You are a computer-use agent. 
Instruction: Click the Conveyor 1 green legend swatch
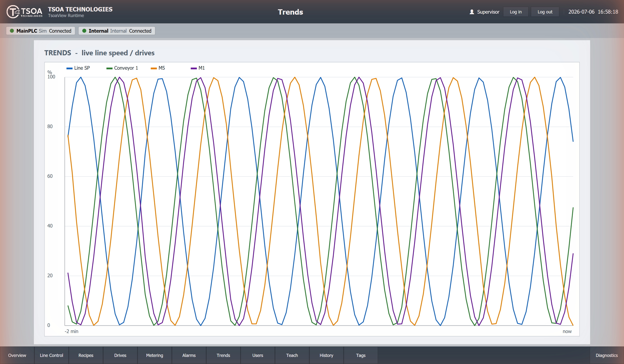point(109,68)
